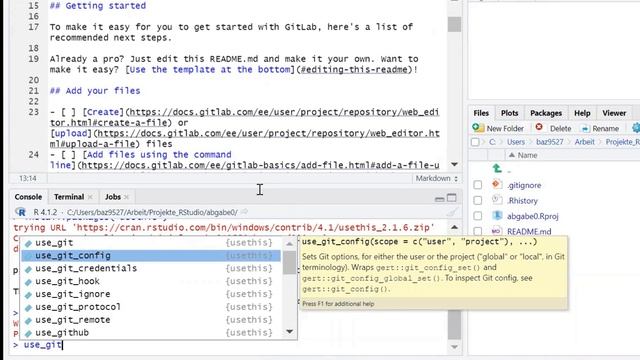
Task: Check the box for .gitignore
Action: [x=478, y=185]
